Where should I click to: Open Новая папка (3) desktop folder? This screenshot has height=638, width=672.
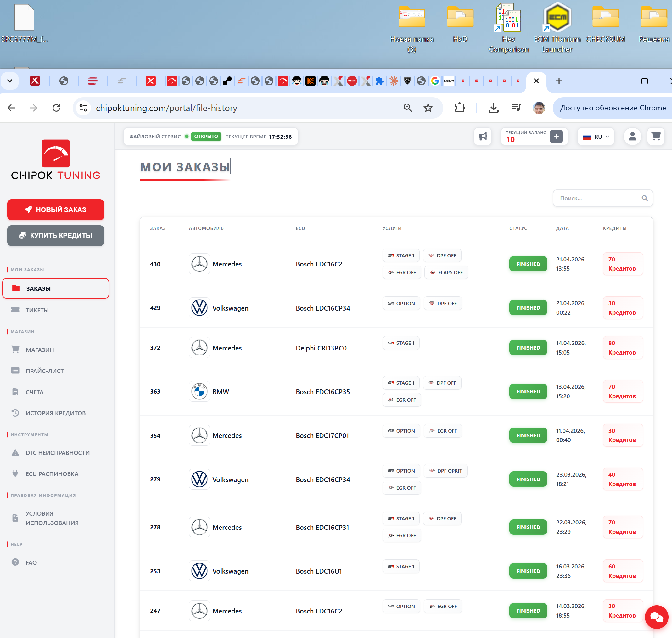tap(412, 29)
